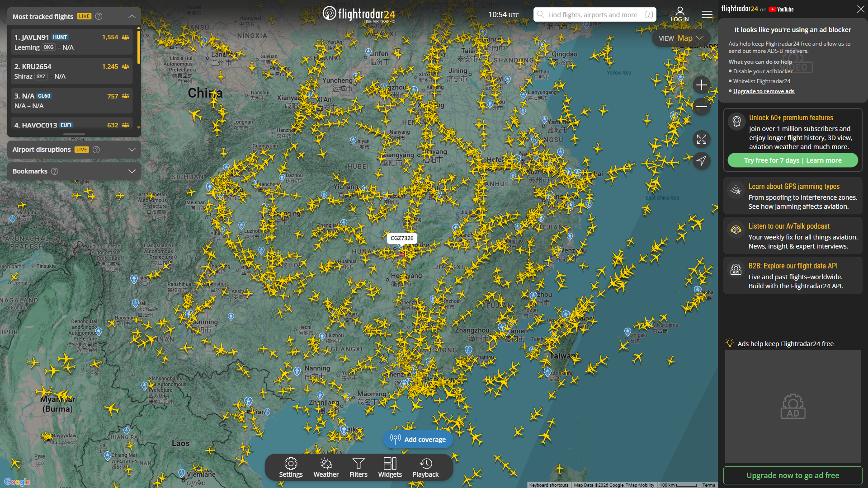
Task: Click the Google logo on the map
Action: coord(17,482)
